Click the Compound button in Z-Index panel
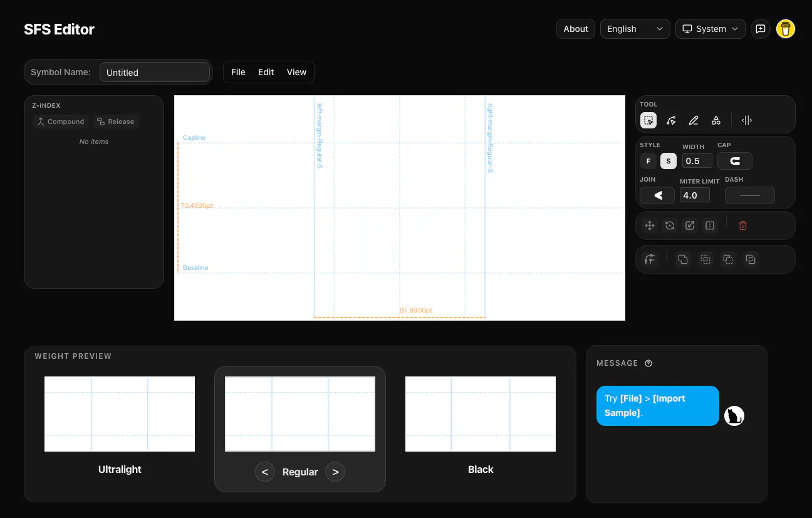812x518 pixels. (61, 122)
